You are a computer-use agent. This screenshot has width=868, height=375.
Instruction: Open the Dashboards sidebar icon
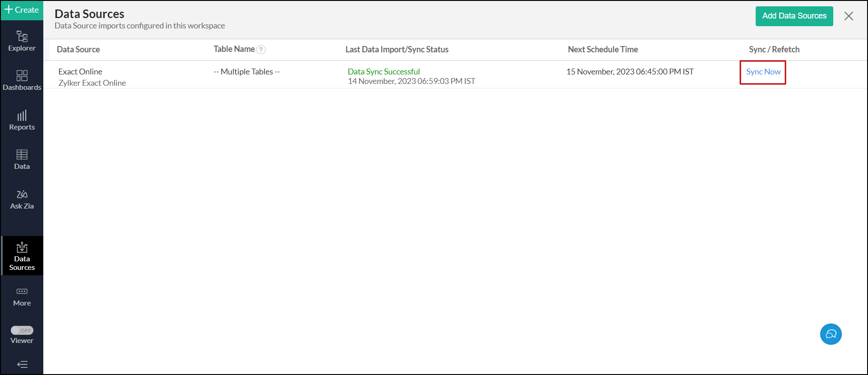coord(22,80)
